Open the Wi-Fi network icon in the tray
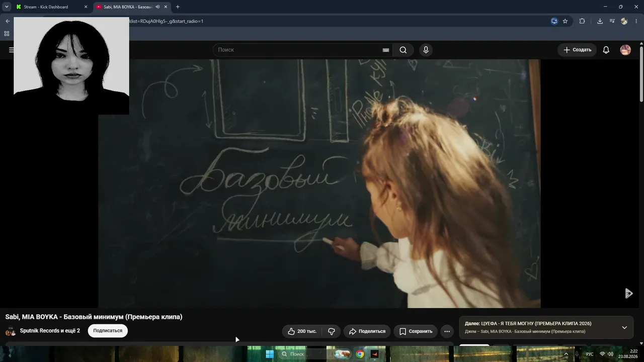644x362 pixels. click(602, 354)
